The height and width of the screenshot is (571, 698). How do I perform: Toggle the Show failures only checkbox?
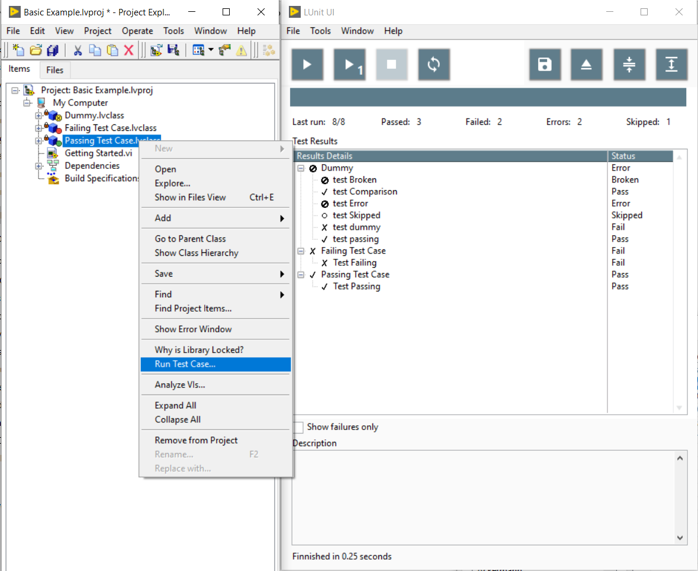pos(298,427)
